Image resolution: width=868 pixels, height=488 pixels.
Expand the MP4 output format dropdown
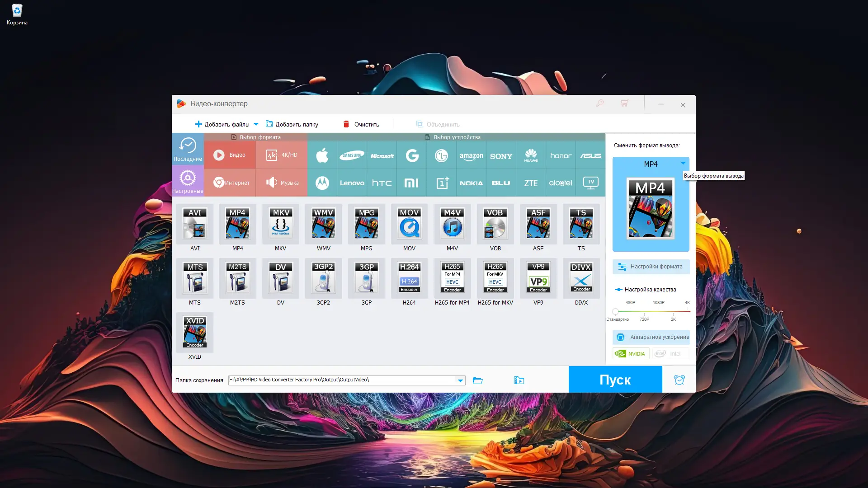[683, 163]
